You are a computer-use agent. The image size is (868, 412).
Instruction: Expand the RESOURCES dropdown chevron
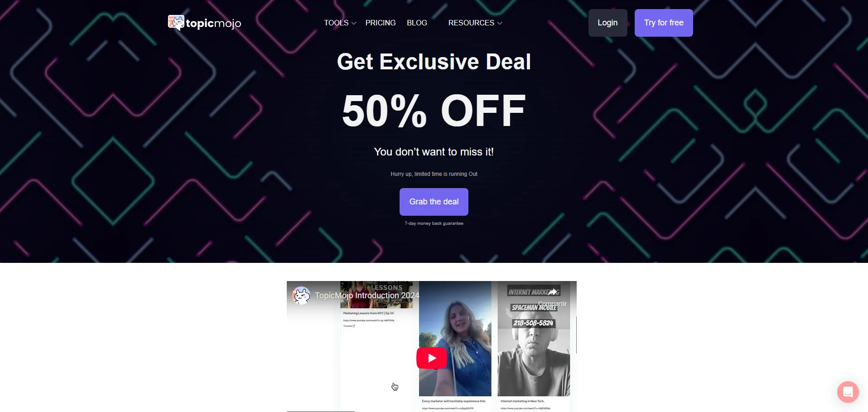tap(500, 23)
